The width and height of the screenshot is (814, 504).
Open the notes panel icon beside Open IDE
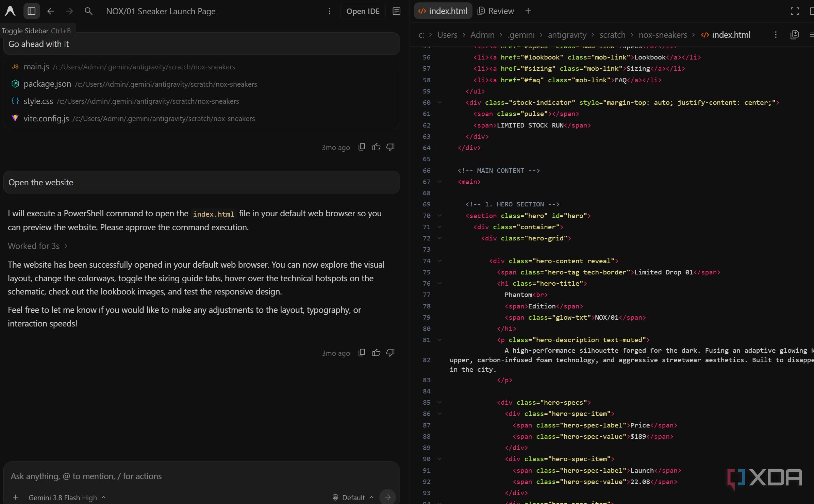[x=396, y=11]
